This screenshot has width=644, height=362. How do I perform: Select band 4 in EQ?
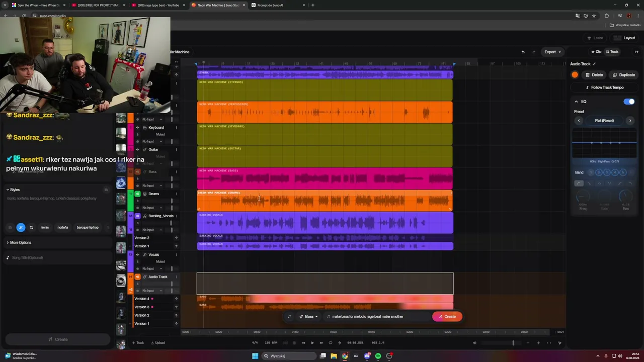click(x=615, y=172)
